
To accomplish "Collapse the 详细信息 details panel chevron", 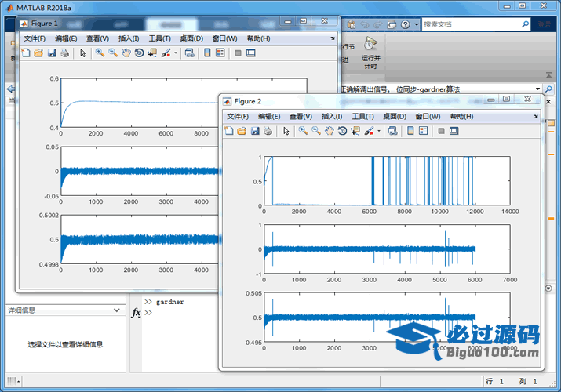I will (117, 310).
